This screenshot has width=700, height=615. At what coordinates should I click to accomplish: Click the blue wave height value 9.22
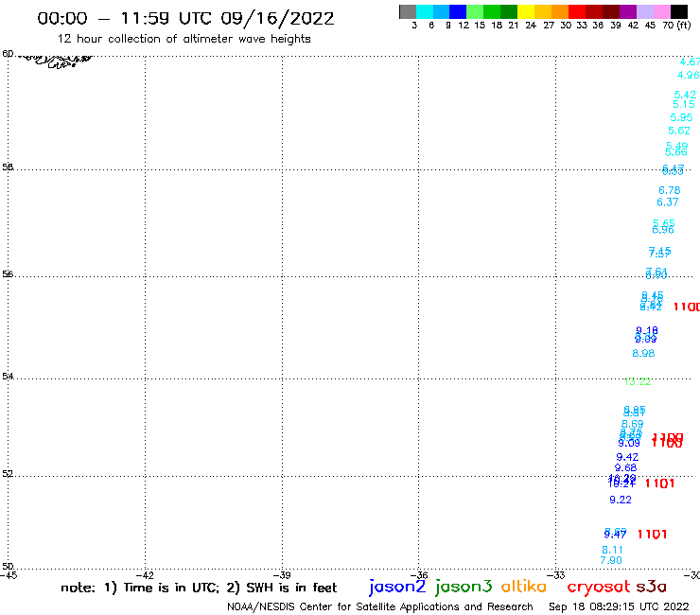point(621,501)
